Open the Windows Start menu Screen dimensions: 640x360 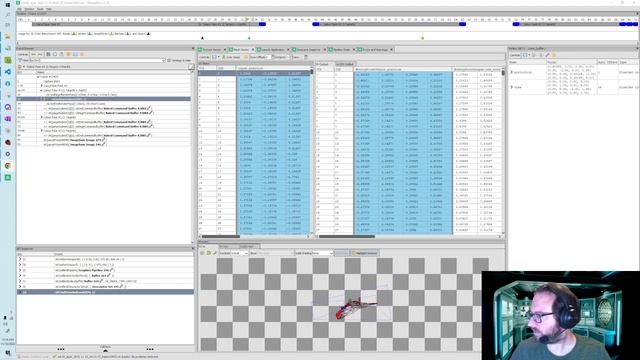coord(8,5)
